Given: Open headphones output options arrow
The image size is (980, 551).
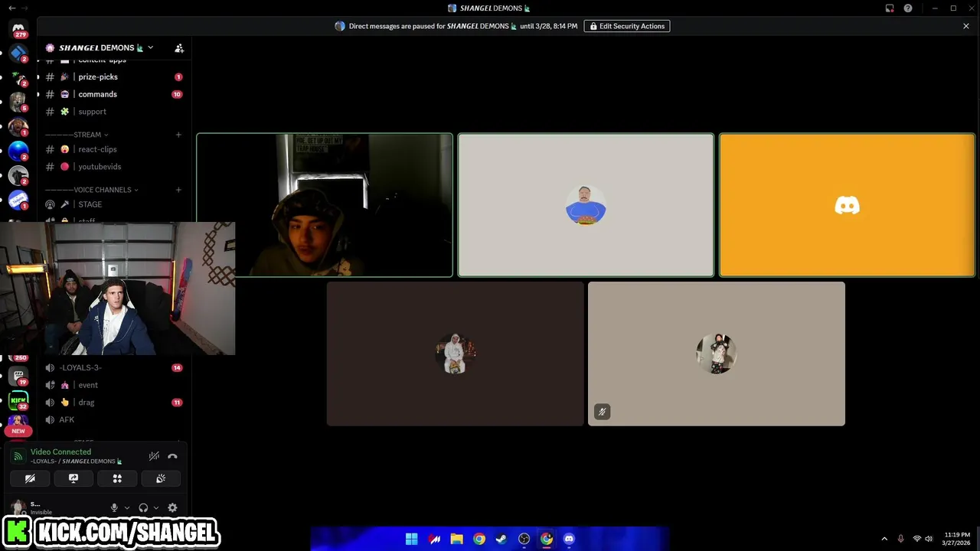Looking at the screenshot, I should [x=156, y=507].
